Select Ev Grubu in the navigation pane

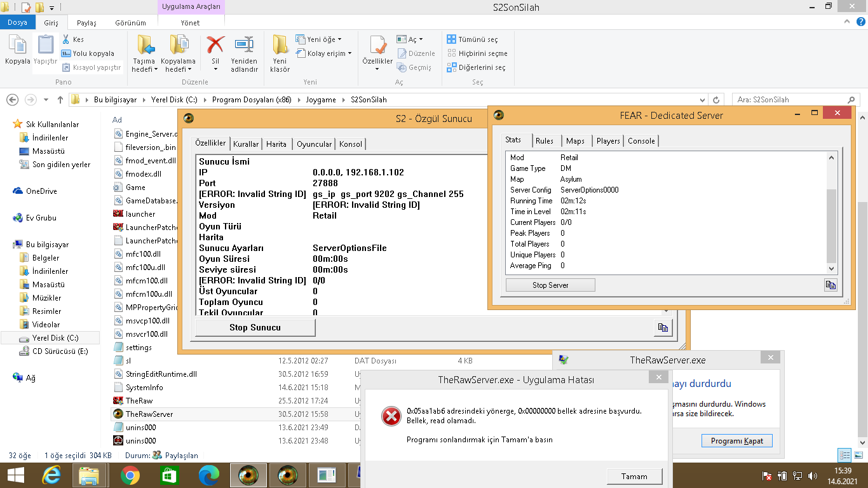click(41, 218)
